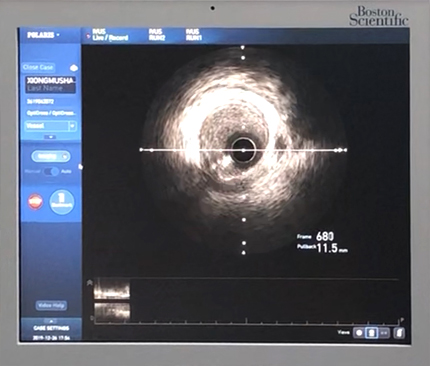
Task: Expand the case details chevron below Vessel
Action: pos(50,137)
